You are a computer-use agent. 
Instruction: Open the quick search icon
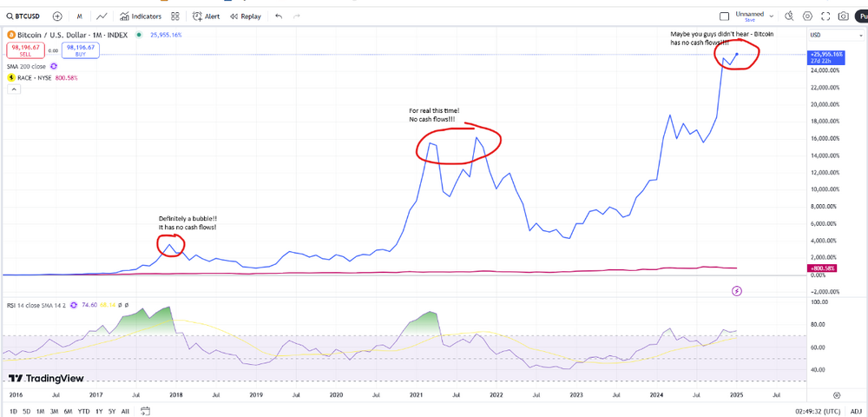point(789,17)
